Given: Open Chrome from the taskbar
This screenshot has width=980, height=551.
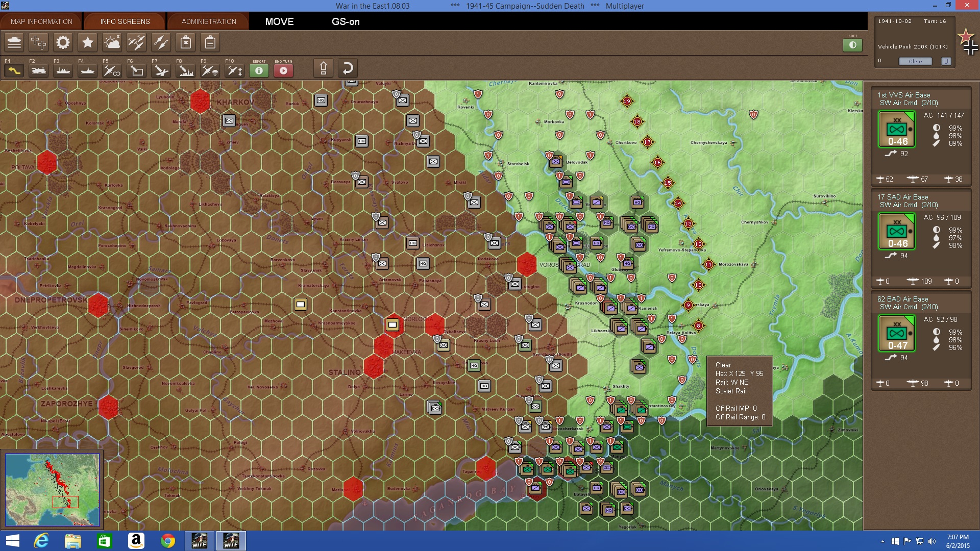Looking at the screenshot, I should (167, 541).
